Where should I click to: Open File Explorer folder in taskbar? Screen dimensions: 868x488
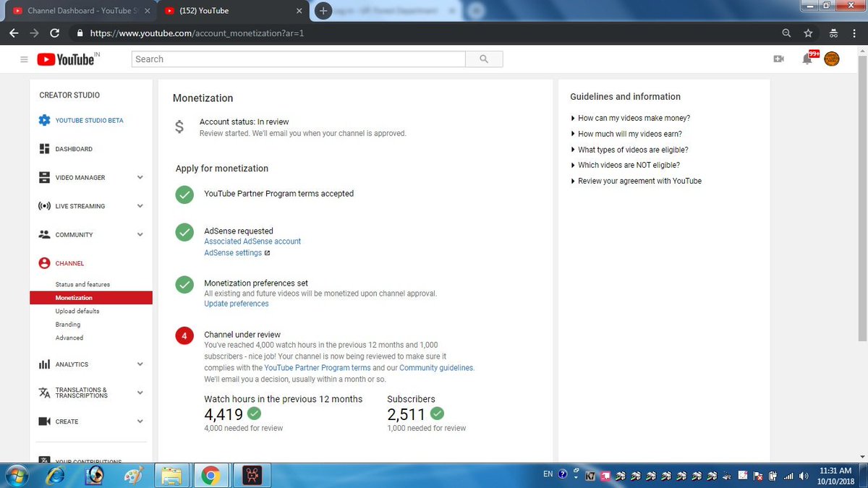pos(171,475)
